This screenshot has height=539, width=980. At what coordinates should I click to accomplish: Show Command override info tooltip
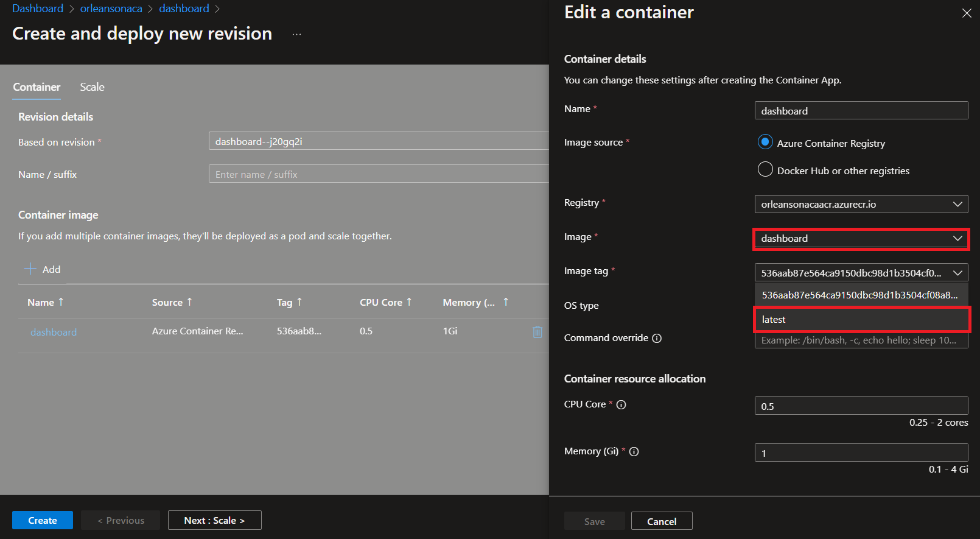(657, 338)
